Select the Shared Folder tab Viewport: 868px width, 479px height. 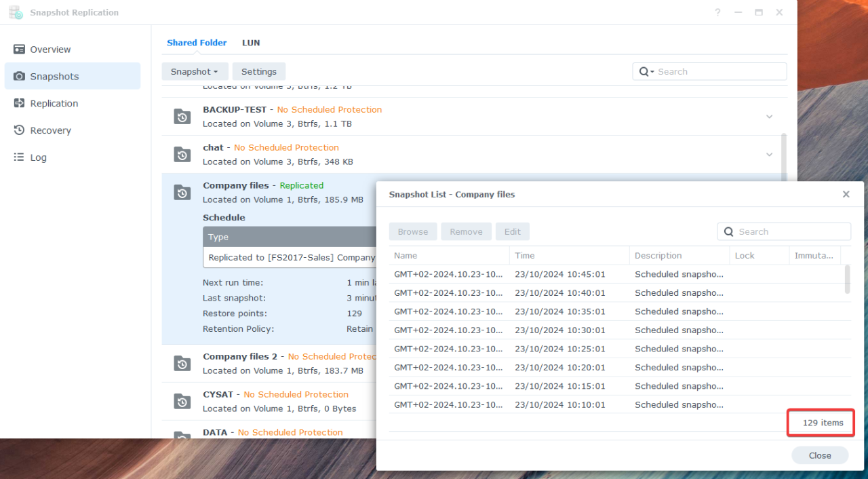point(197,43)
